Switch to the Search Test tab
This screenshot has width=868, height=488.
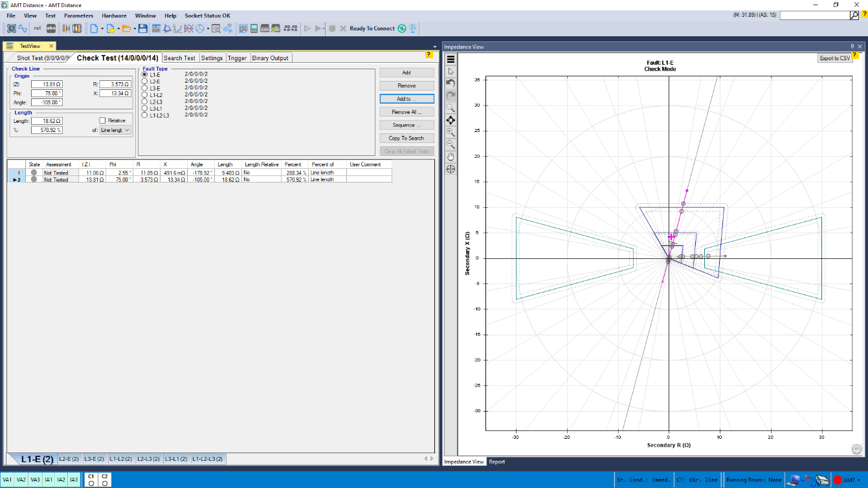click(x=179, y=58)
